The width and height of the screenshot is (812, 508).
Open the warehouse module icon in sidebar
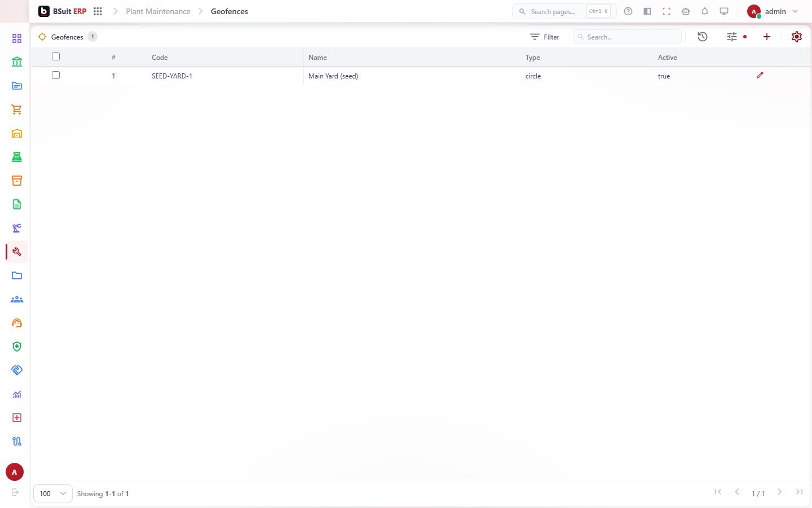tap(17, 133)
